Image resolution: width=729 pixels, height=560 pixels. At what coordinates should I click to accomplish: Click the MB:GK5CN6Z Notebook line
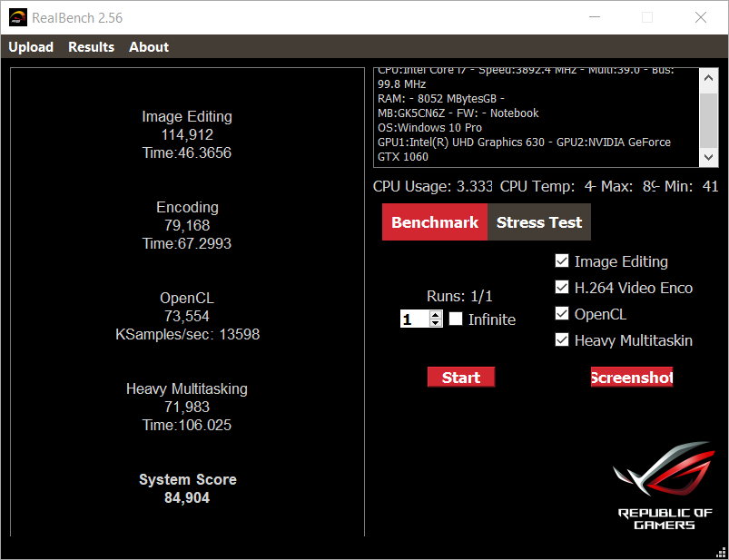tap(458, 113)
